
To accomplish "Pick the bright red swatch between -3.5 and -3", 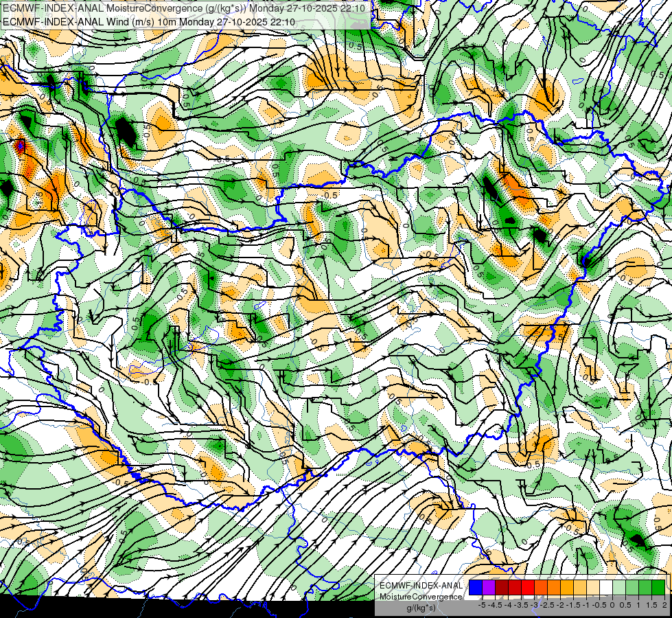I will [528, 588].
